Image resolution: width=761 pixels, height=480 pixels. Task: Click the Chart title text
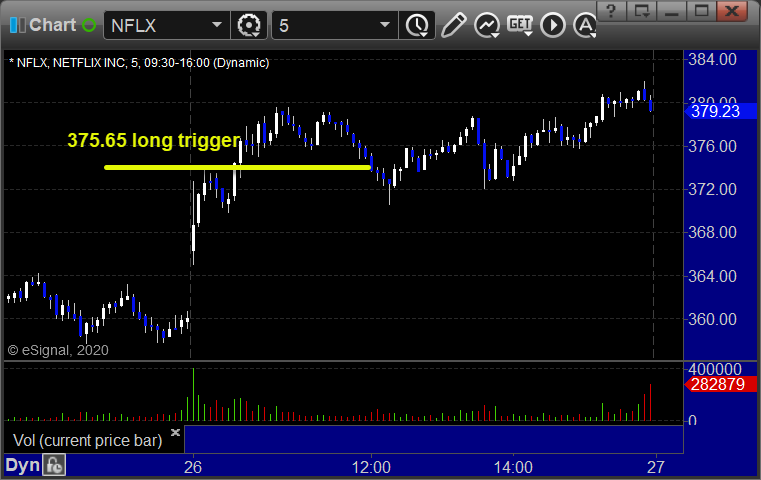pos(52,25)
